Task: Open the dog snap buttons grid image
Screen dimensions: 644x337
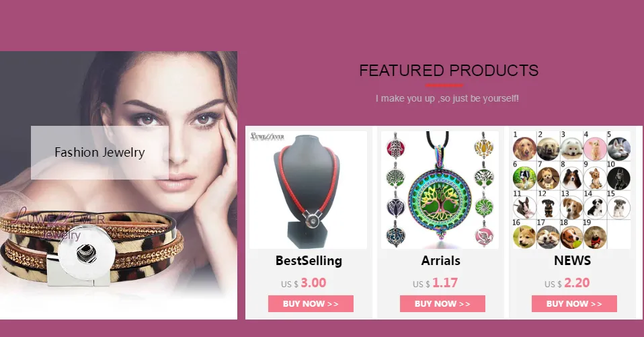Action: [x=571, y=190]
